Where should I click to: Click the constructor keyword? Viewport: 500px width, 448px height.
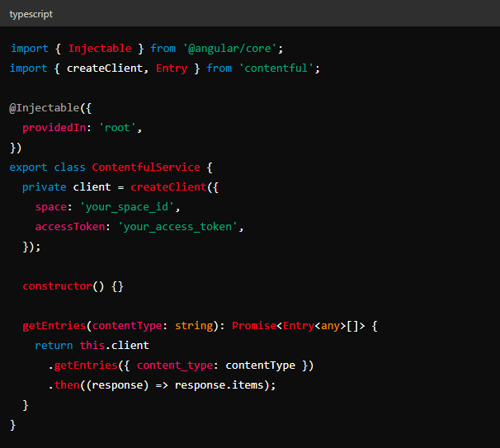(x=57, y=286)
